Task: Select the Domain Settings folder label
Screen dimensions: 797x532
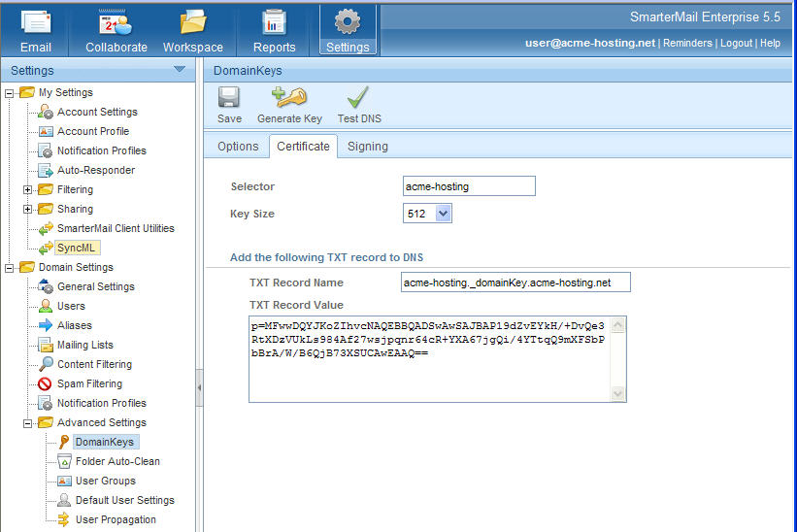Action: pos(76,268)
